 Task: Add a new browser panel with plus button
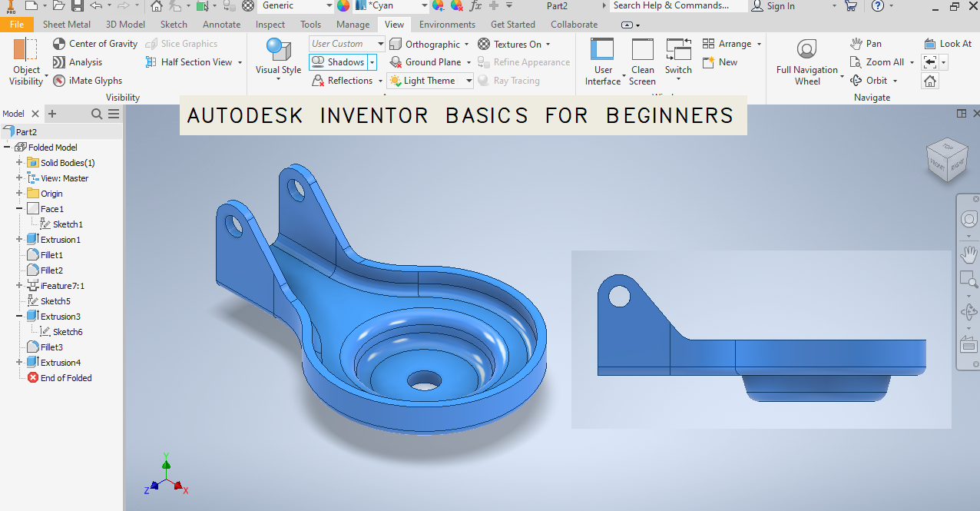click(x=52, y=114)
